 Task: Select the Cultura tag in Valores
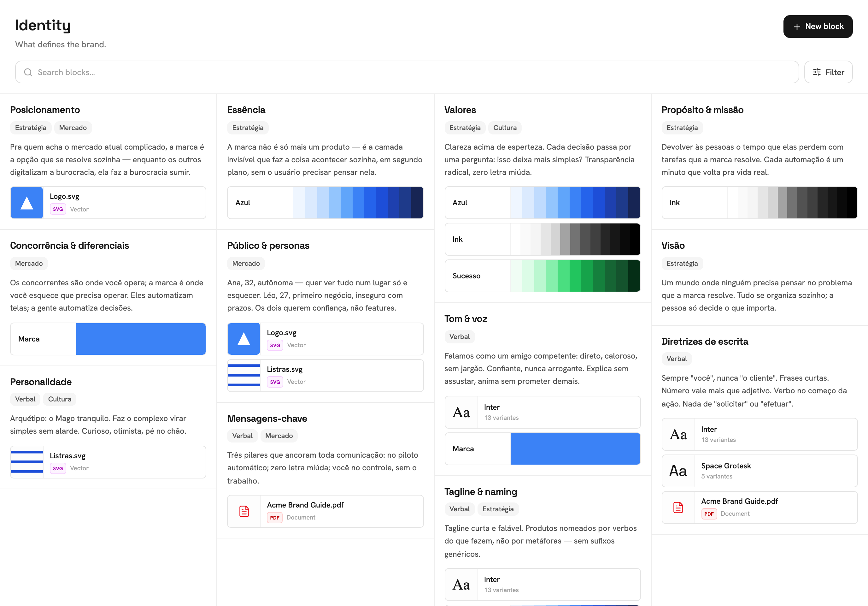[x=505, y=128]
